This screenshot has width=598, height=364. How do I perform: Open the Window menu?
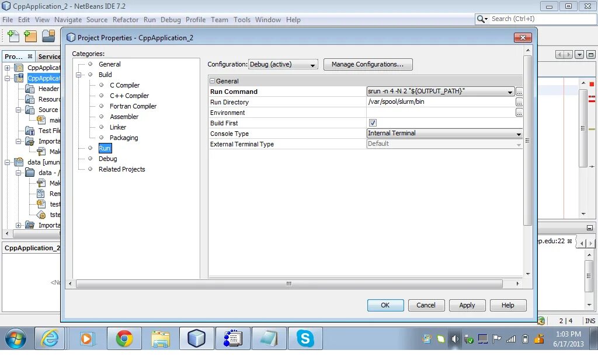pyautogui.click(x=267, y=19)
